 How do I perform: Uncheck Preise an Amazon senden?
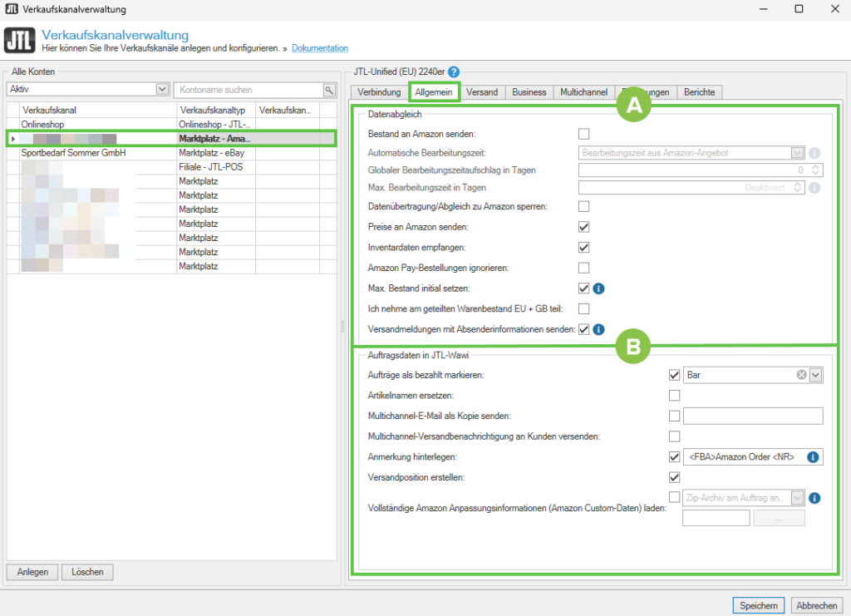click(x=583, y=226)
